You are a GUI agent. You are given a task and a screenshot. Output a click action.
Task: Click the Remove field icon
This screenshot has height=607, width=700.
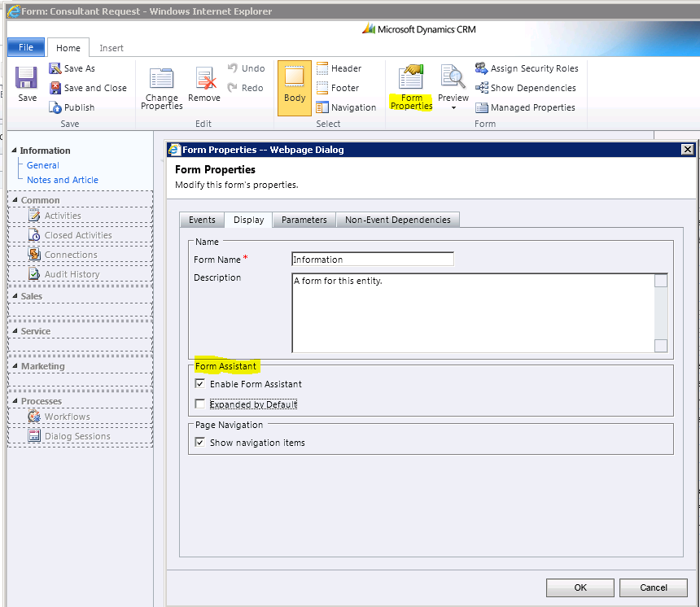click(203, 79)
